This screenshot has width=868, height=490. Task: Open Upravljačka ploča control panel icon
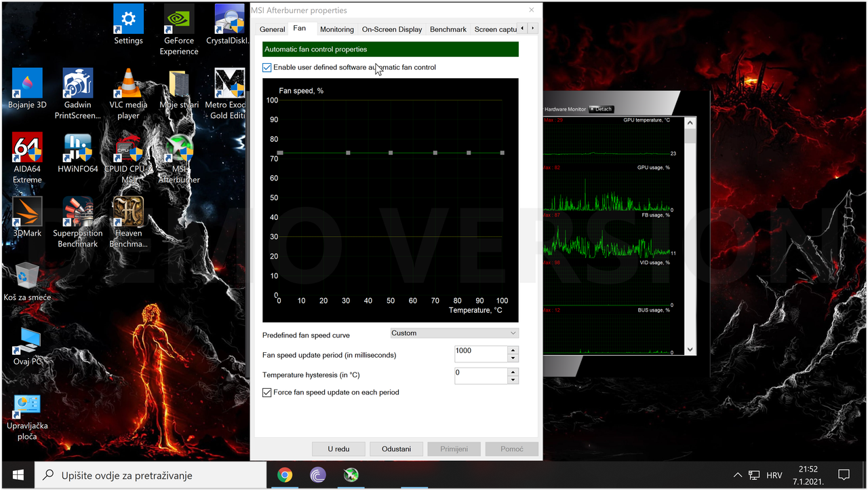(x=27, y=416)
